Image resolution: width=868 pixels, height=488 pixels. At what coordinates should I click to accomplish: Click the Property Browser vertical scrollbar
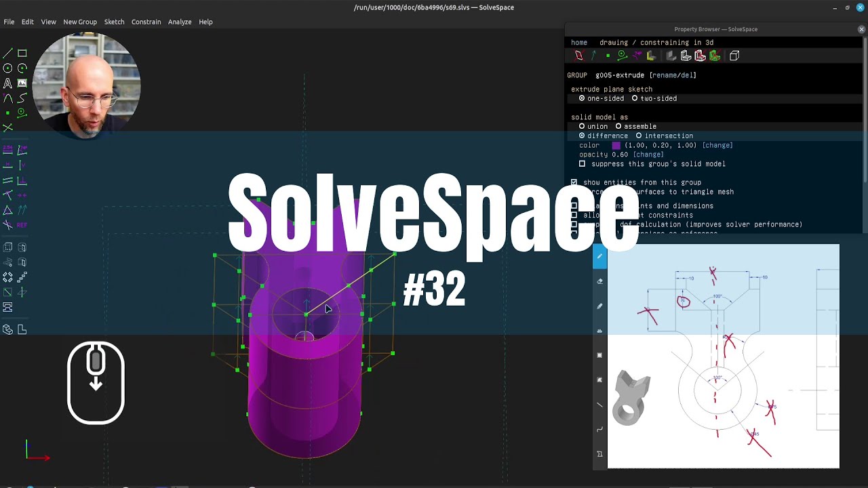(865, 108)
